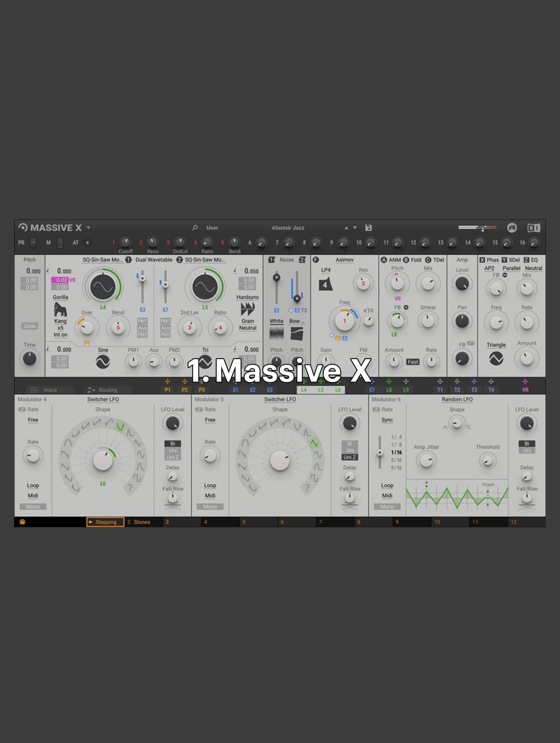This screenshot has height=743, width=560.
Task: Click the drag handle above P1
Action: click(168, 382)
